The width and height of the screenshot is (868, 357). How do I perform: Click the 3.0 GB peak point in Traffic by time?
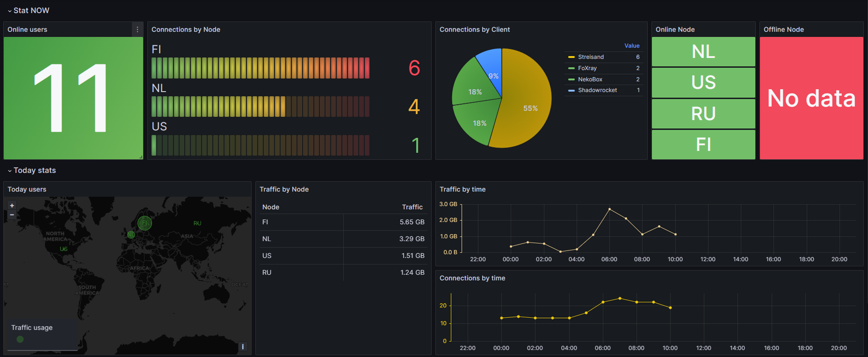click(x=609, y=209)
